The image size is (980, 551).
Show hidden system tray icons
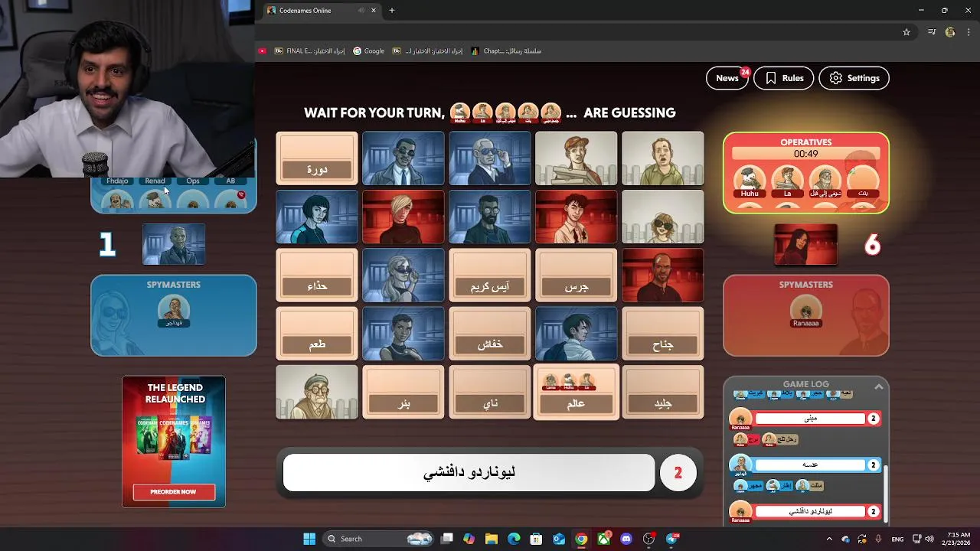click(829, 539)
